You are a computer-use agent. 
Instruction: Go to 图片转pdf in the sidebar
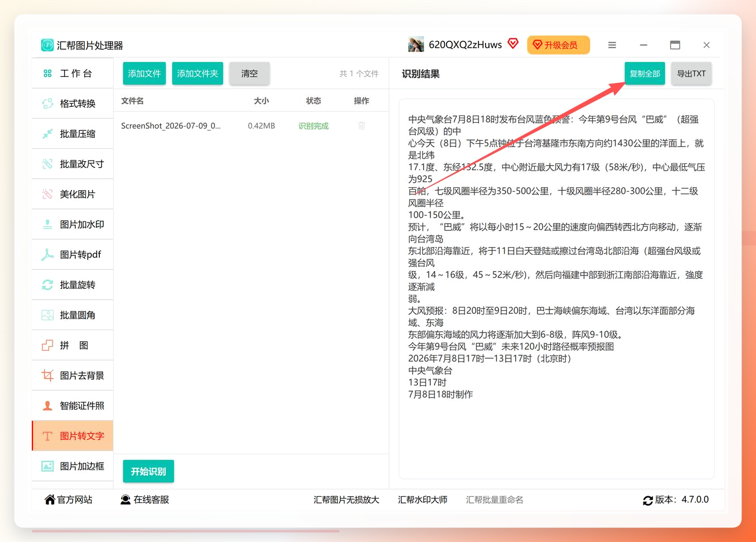coord(80,254)
